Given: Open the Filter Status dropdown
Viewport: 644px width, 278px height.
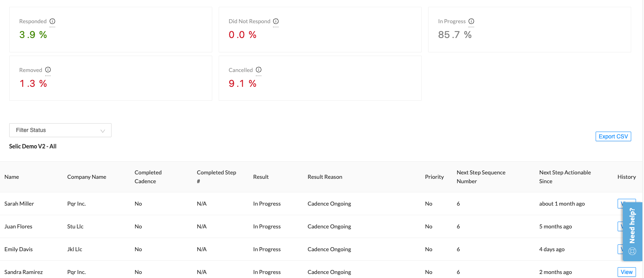Looking at the screenshot, I should pyautogui.click(x=60, y=130).
